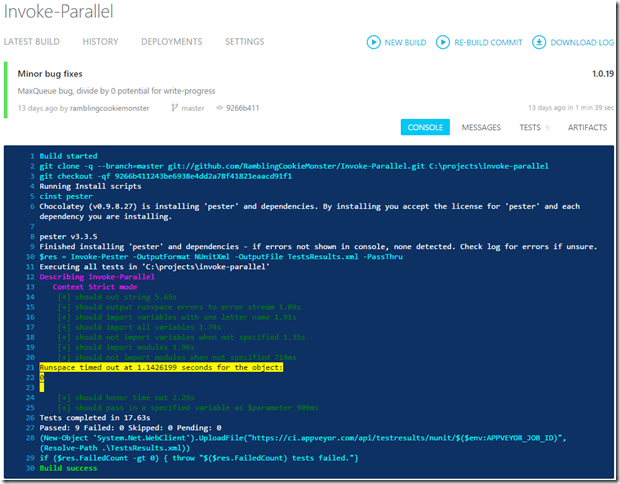Select the Console tab
Screen dimensions: 620x484
click(425, 127)
